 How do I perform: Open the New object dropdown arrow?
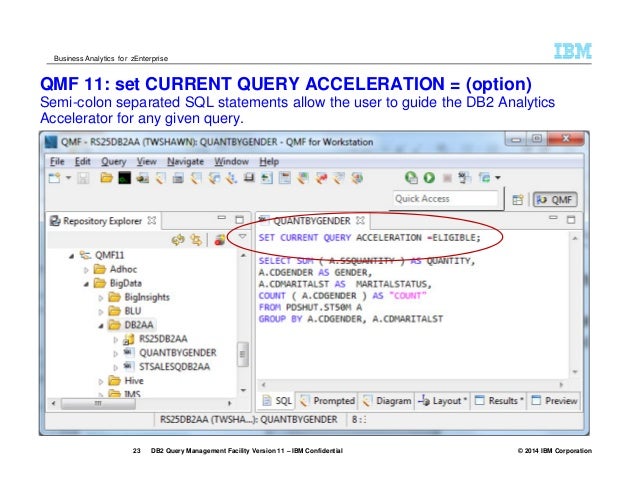click(68, 178)
